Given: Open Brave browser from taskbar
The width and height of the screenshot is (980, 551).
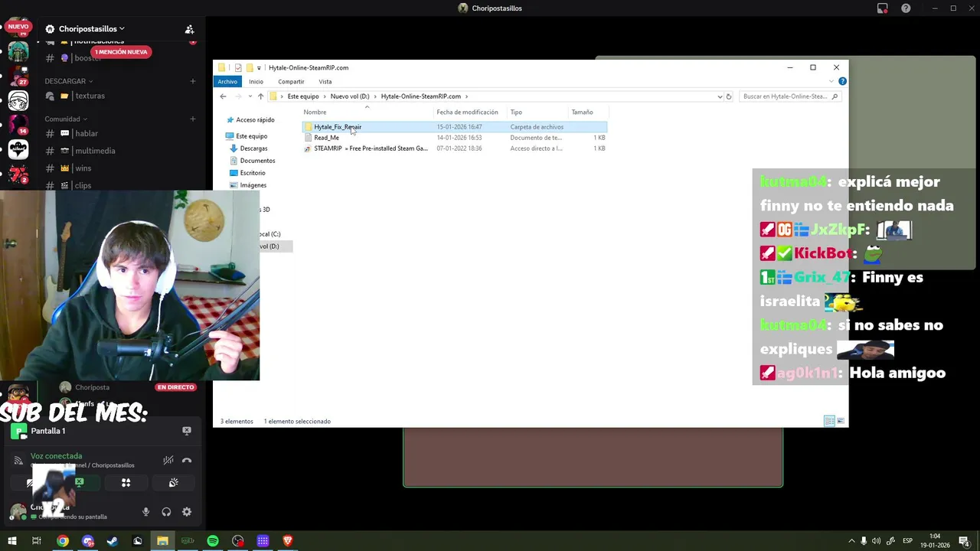Looking at the screenshot, I should (x=288, y=541).
